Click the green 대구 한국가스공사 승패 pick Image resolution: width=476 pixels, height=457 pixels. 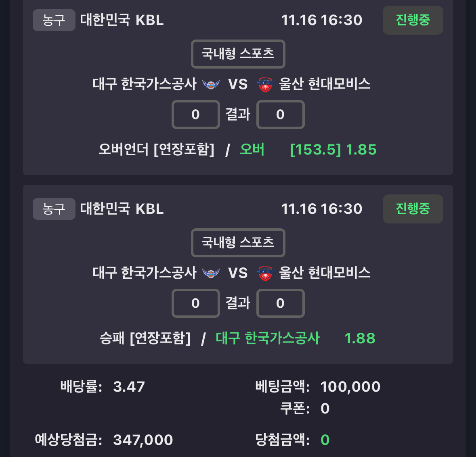(x=267, y=338)
